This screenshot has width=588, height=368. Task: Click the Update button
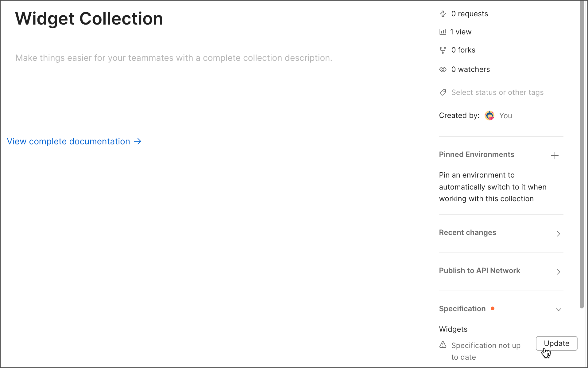tap(556, 343)
